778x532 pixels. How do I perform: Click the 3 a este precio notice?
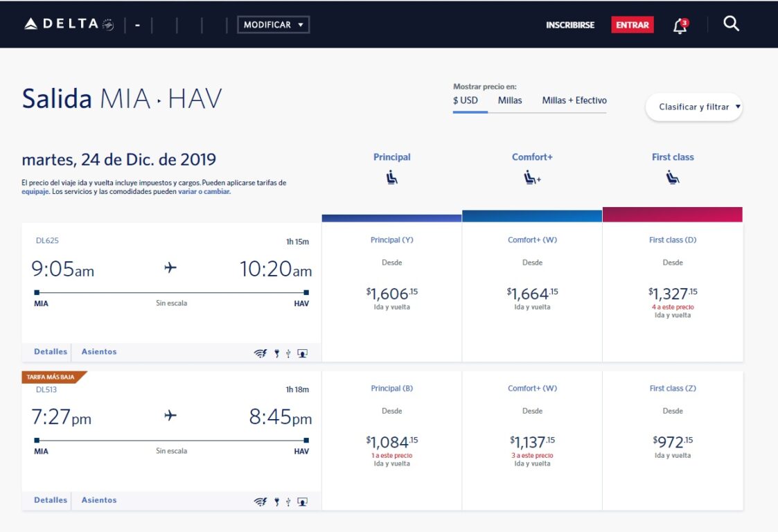(532, 456)
